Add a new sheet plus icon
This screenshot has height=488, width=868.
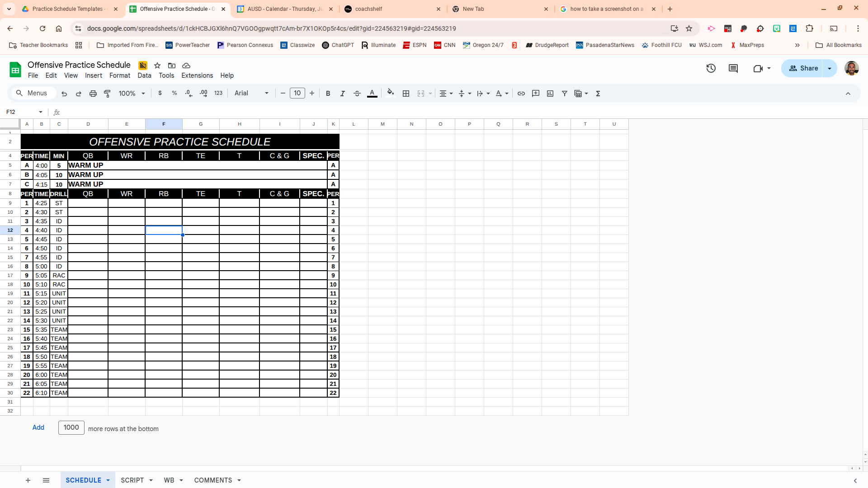28,480
